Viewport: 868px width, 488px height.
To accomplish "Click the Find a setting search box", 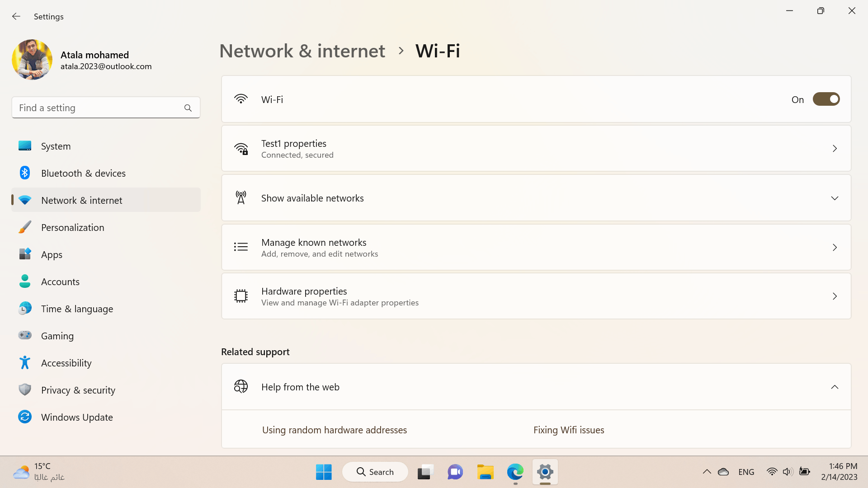I will coord(97,108).
